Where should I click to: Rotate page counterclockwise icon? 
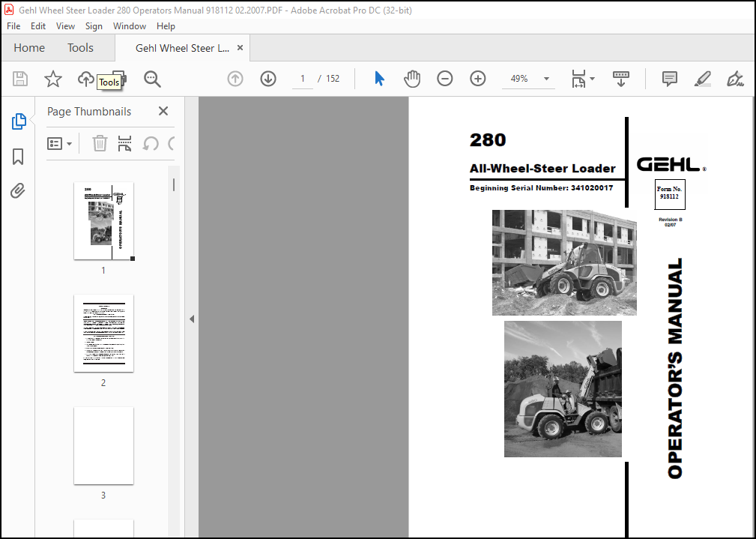point(151,143)
